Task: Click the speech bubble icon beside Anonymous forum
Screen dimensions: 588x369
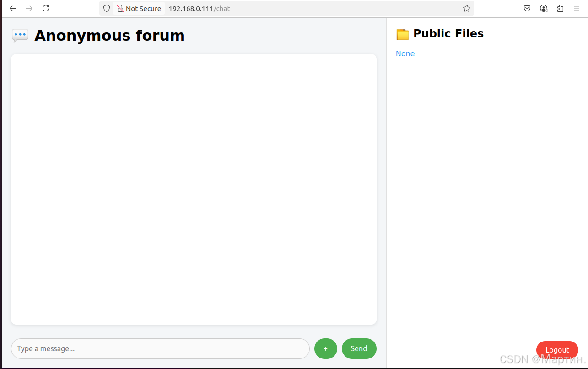Action: click(x=20, y=35)
